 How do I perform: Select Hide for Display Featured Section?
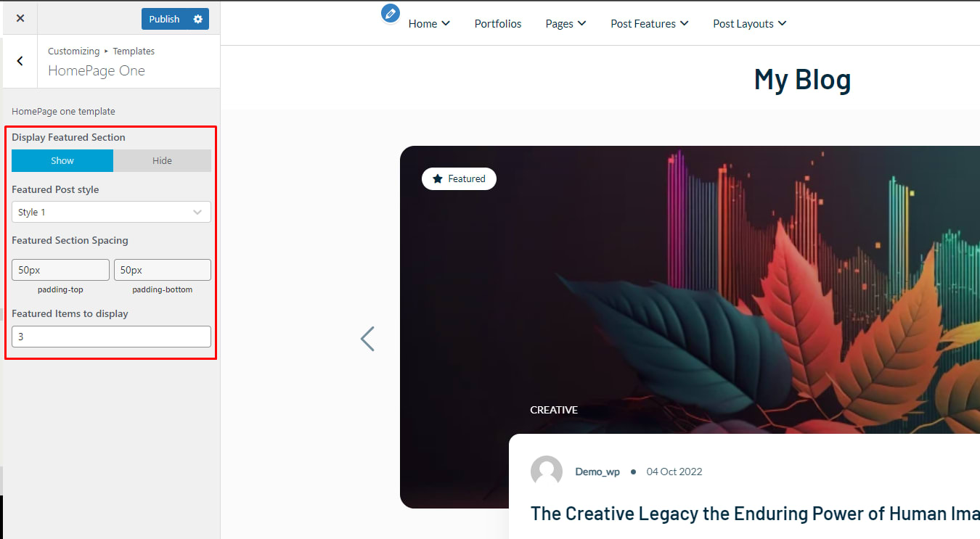click(162, 161)
